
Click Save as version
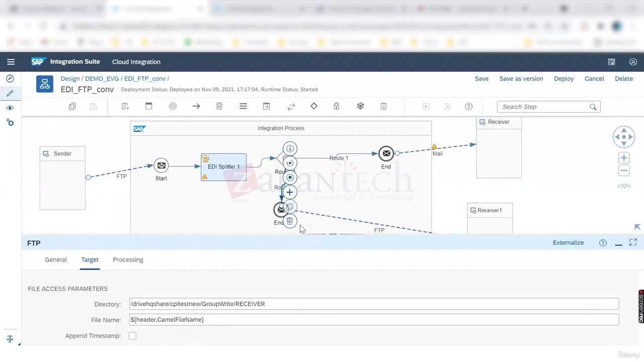(x=521, y=78)
